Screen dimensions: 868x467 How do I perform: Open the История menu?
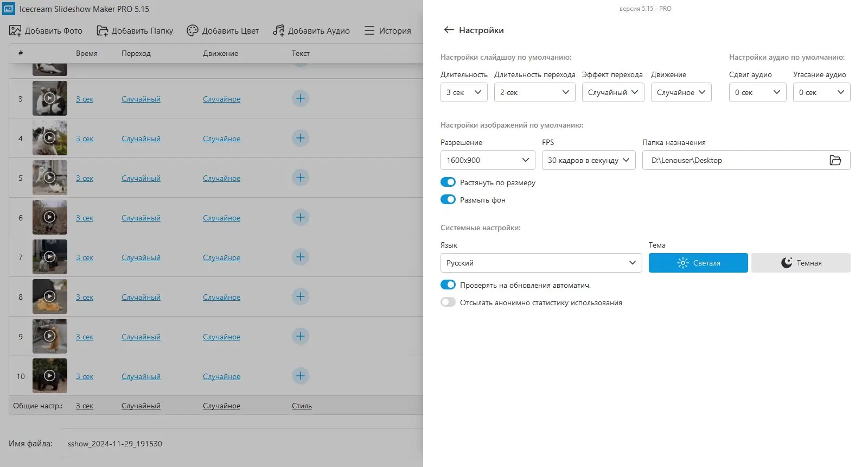[387, 30]
